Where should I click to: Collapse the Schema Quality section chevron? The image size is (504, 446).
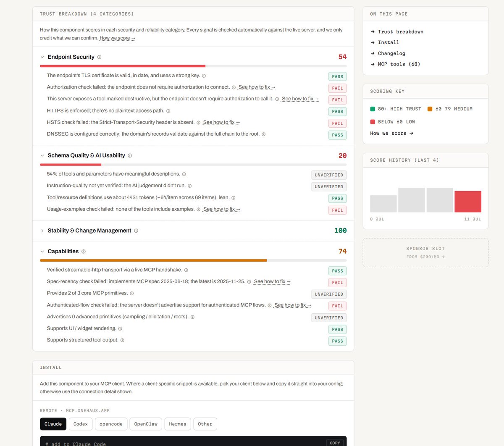(x=42, y=155)
